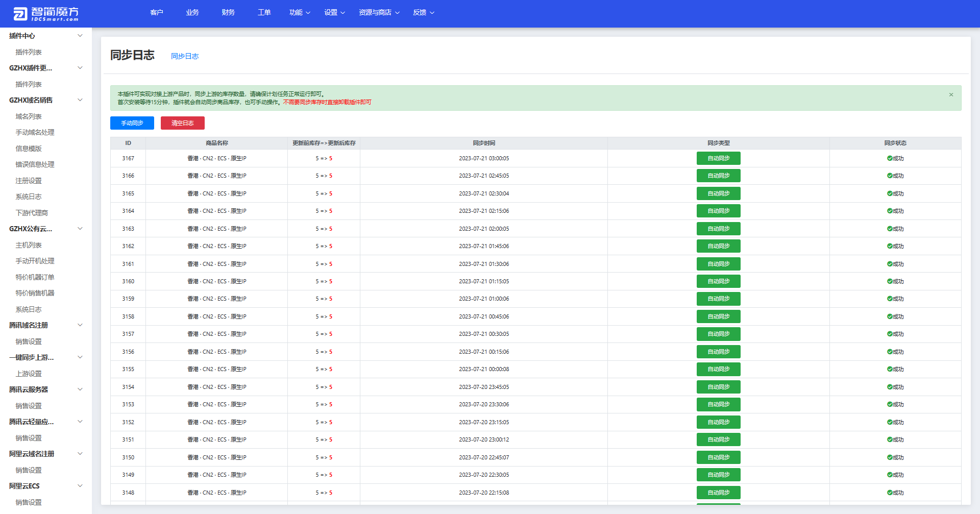
Task: Close the green notice banner
Action: pos(951,94)
